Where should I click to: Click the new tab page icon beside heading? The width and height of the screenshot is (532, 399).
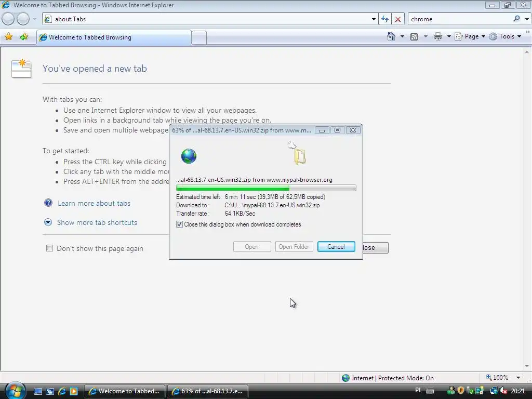click(21, 68)
